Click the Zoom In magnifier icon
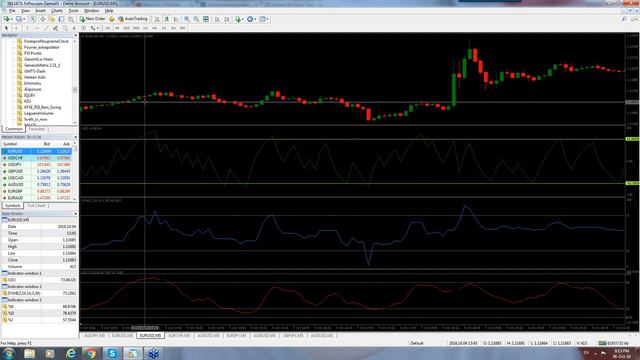The height and width of the screenshot is (360, 640). tap(187, 19)
